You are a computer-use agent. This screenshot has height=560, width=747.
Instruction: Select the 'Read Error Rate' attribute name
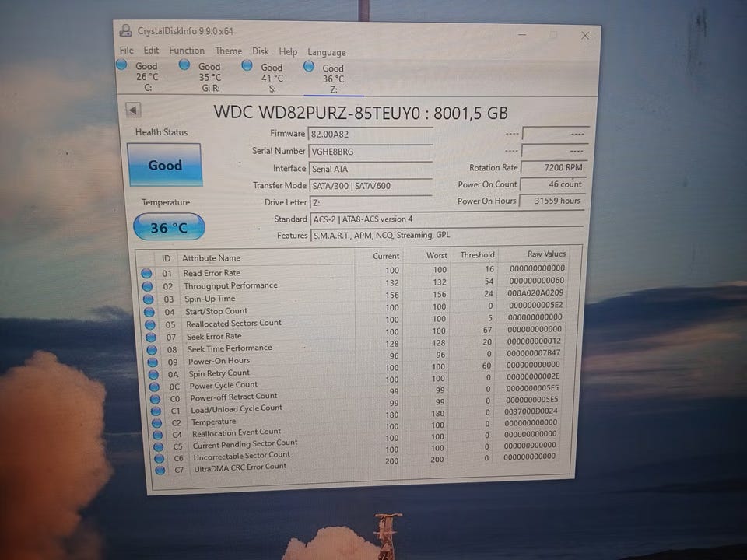[212, 273]
